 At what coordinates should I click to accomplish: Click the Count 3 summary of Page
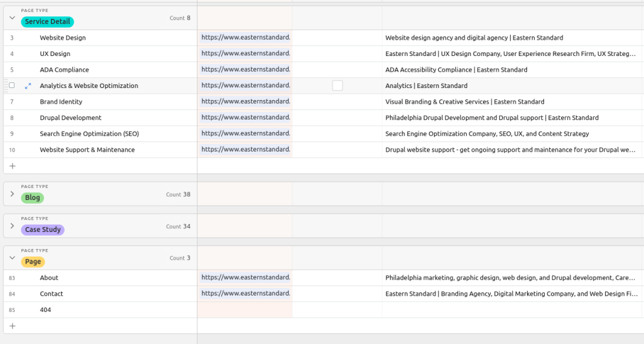(180, 258)
